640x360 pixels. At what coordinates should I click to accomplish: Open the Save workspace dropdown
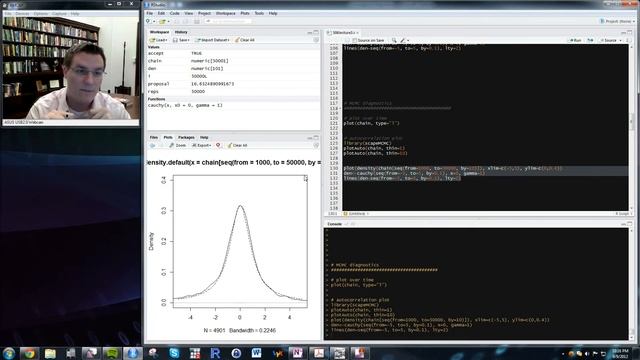click(x=181, y=40)
